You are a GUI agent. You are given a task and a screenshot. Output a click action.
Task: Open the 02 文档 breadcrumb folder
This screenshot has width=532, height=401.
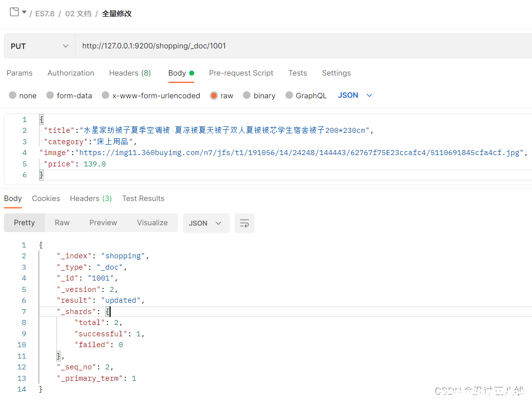point(79,13)
